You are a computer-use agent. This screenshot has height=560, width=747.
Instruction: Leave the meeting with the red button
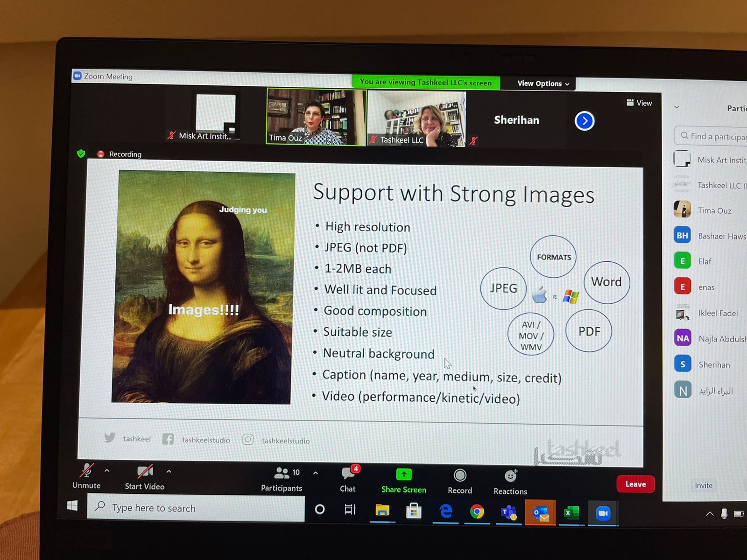pyautogui.click(x=635, y=484)
